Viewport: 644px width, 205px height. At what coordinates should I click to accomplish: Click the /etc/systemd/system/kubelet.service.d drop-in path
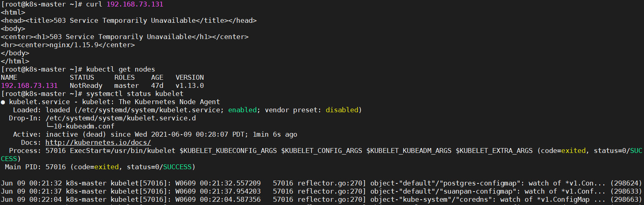(121, 118)
